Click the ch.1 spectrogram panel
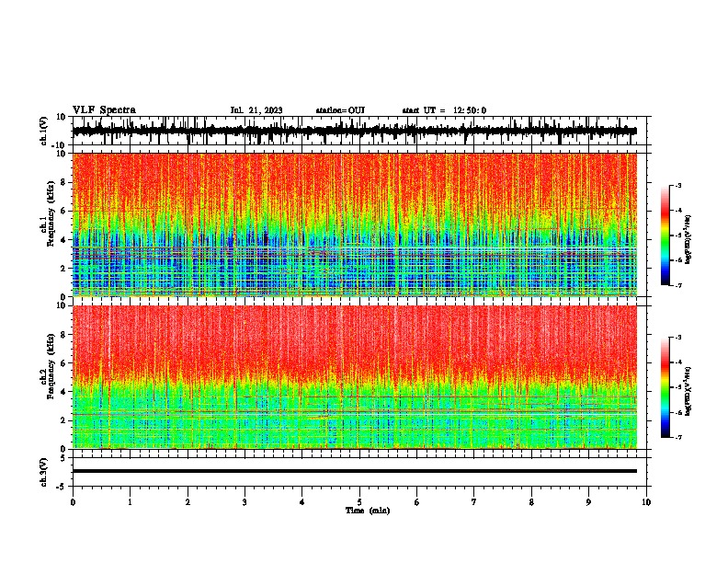The width and height of the screenshot is (728, 563). click(x=354, y=224)
